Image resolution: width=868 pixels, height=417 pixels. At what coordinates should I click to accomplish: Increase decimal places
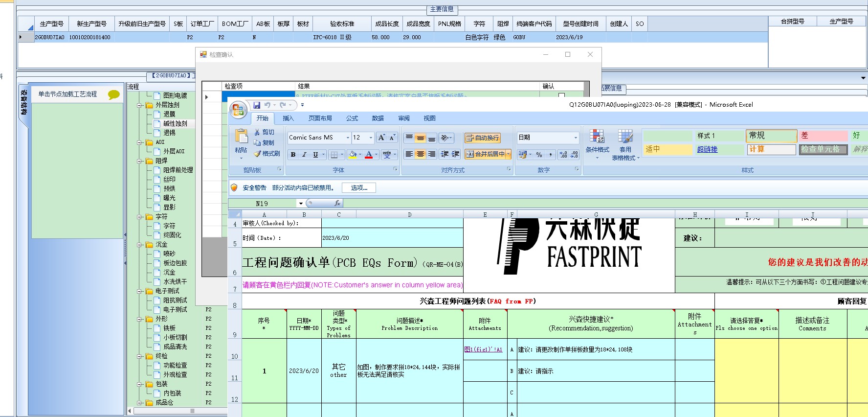click(563, 155)
